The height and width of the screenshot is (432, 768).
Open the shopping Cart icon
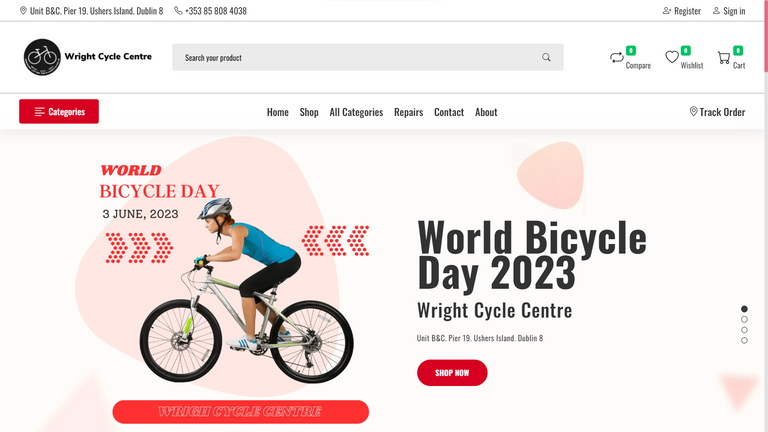pos(724,58)
